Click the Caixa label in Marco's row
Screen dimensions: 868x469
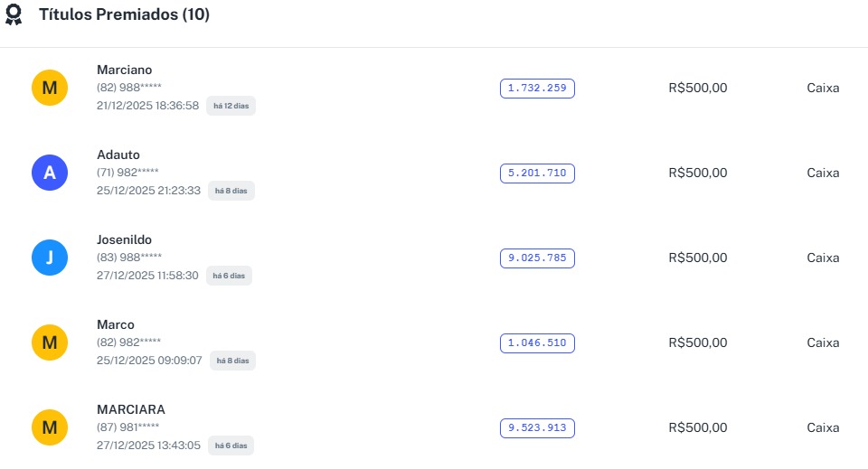click(823, 342)
